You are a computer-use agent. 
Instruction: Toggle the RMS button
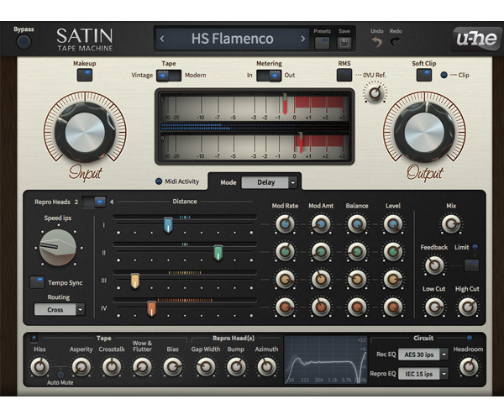(x=344, y=75)
